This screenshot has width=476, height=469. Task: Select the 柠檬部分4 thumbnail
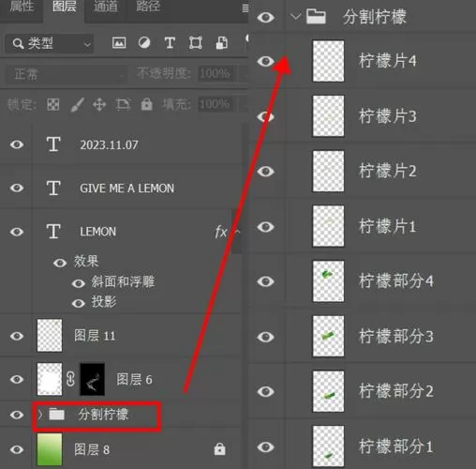point(328,281)
